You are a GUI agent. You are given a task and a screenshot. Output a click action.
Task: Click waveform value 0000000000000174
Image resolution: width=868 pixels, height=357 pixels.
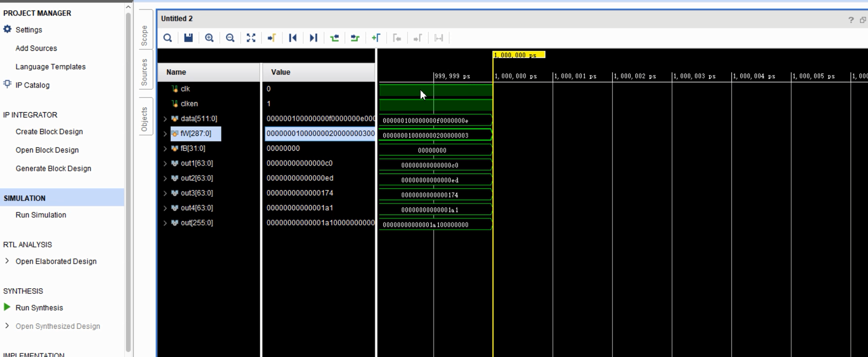pyautogui.click(x=429, y=195)
